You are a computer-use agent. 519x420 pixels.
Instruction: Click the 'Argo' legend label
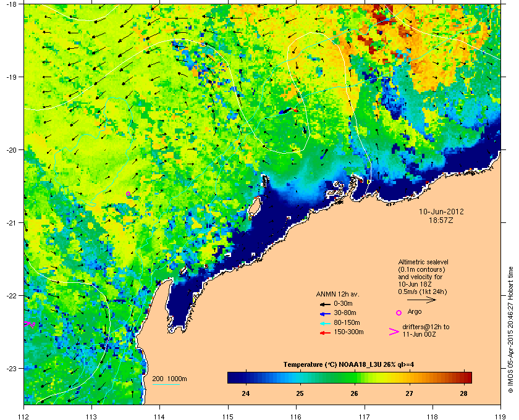pos(415,311)
